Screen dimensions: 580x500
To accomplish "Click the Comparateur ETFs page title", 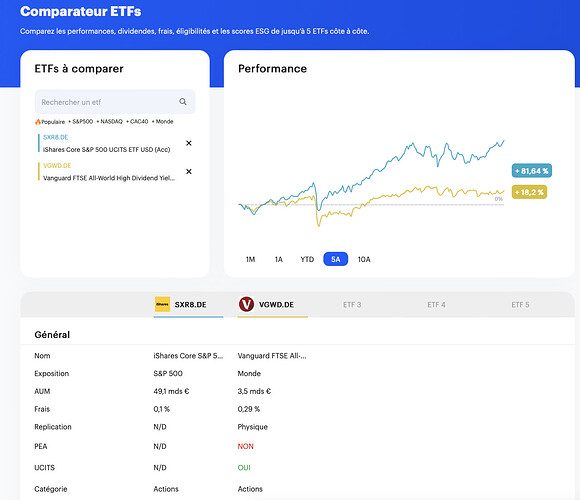I will point(81,11).
